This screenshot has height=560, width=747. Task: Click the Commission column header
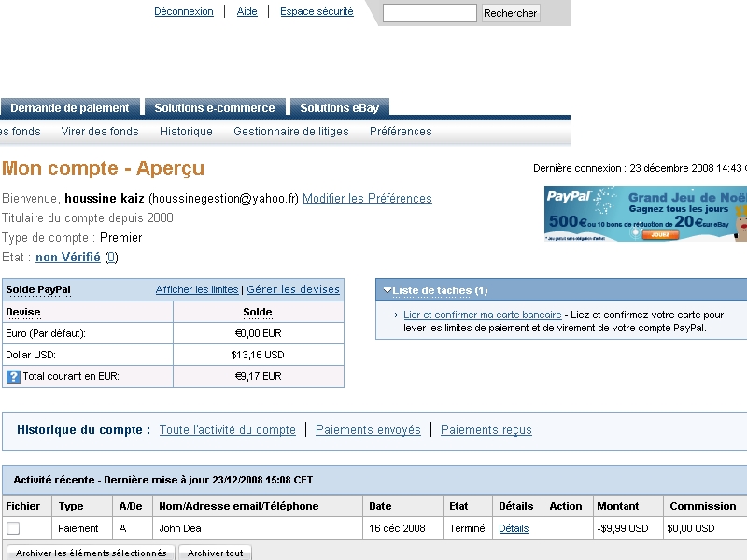coord(703,506)
